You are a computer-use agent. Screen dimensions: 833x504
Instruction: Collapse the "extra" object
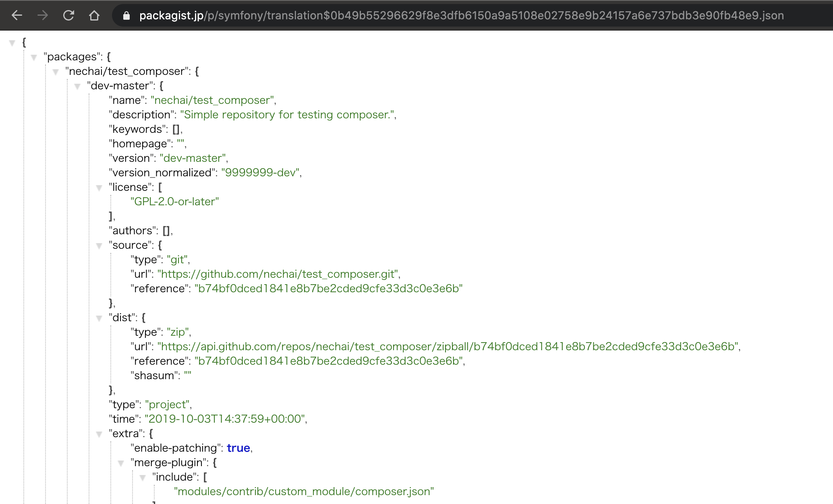click(x=99, y=434)
